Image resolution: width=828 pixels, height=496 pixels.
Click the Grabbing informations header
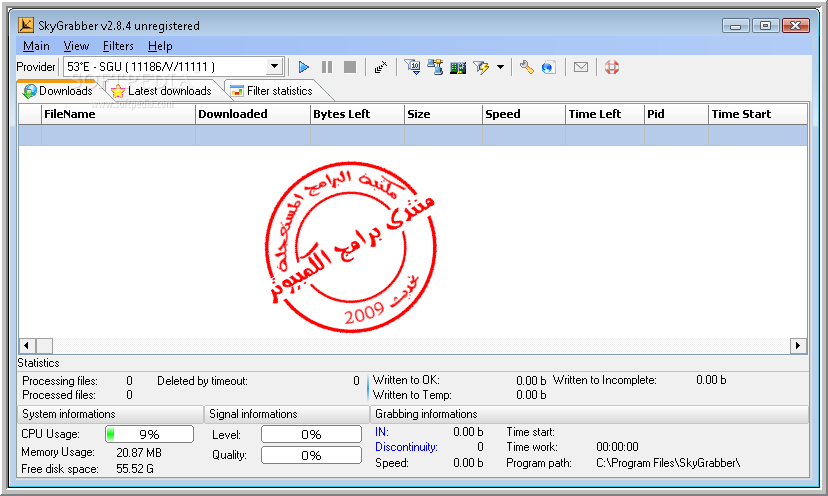[589, 414]
